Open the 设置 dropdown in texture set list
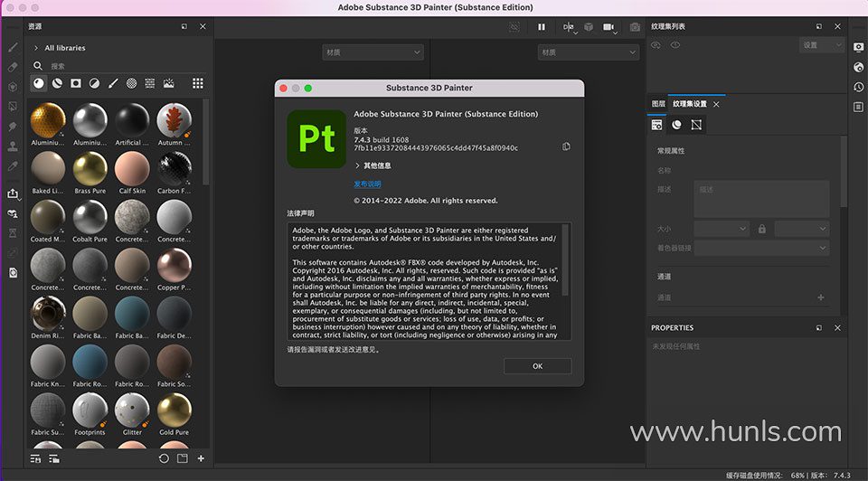 (822, 45)
